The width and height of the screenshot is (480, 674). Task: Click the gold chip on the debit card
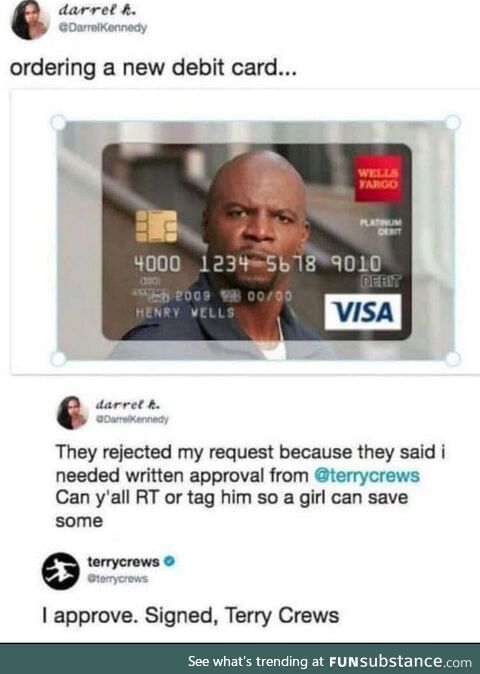point(156,226)
